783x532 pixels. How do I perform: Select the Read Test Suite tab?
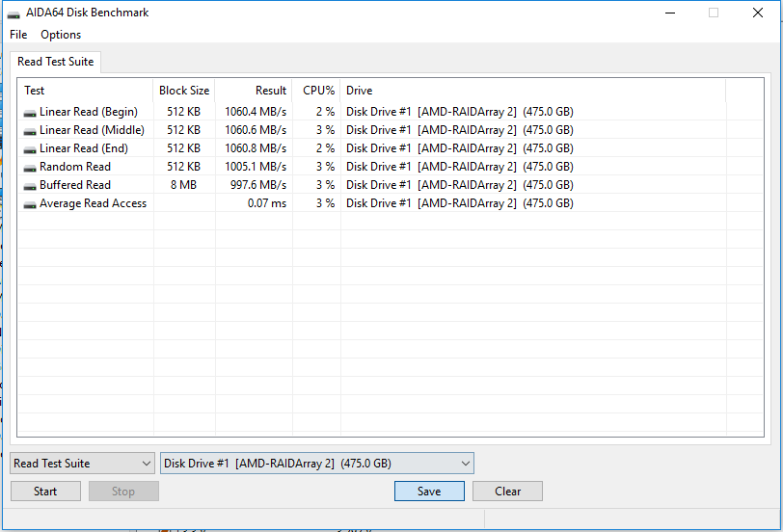click(55, 62)
